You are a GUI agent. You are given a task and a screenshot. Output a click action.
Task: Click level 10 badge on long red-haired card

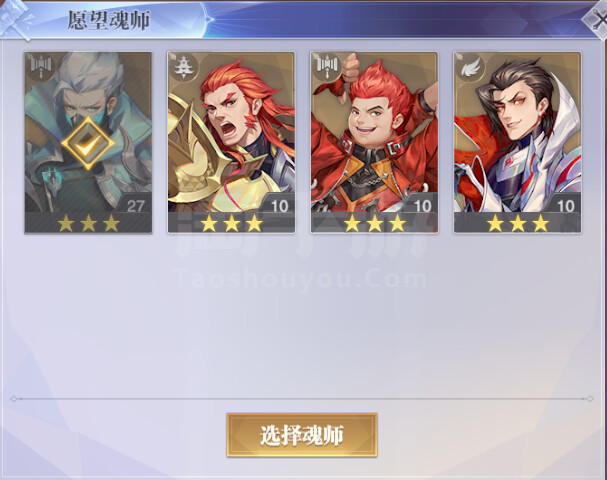(279, 206)
